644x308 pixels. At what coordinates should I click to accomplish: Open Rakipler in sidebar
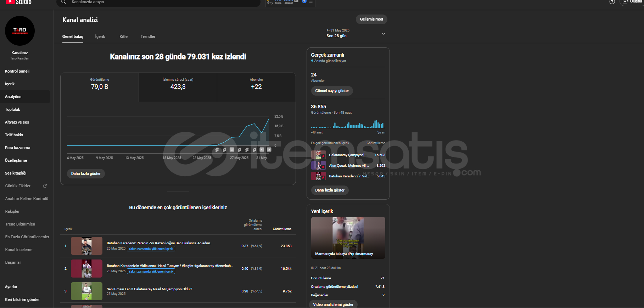25,211
